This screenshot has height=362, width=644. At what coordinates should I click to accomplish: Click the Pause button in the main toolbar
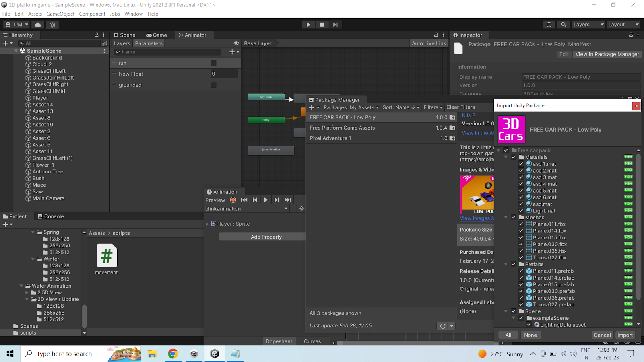click(x=322, y=25)
